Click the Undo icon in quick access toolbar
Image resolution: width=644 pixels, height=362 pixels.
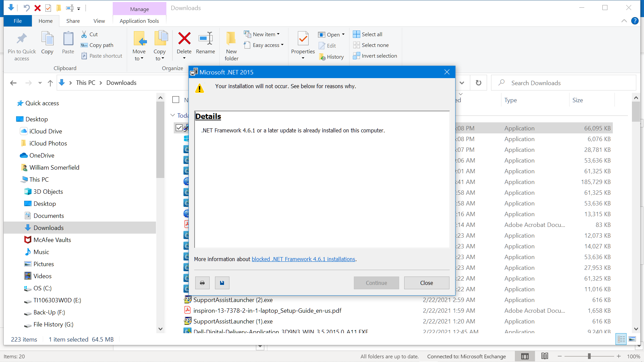[26, 8]
